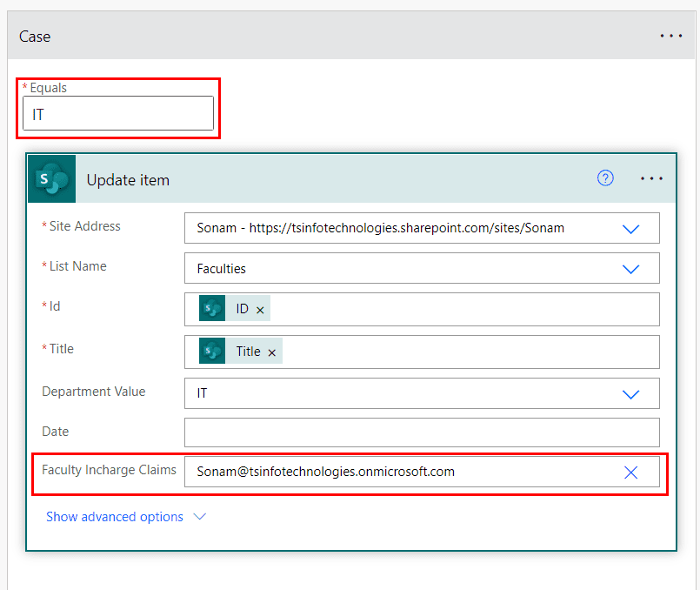
Task: Select the Title dynamic content token
Action: [x=241, y=351]
